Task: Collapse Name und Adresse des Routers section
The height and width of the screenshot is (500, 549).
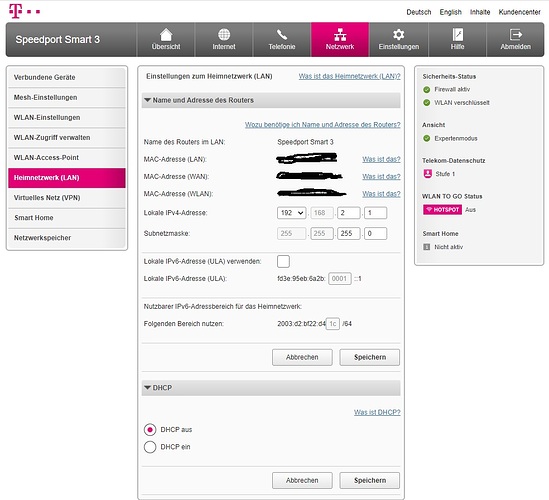Action: 271,100
